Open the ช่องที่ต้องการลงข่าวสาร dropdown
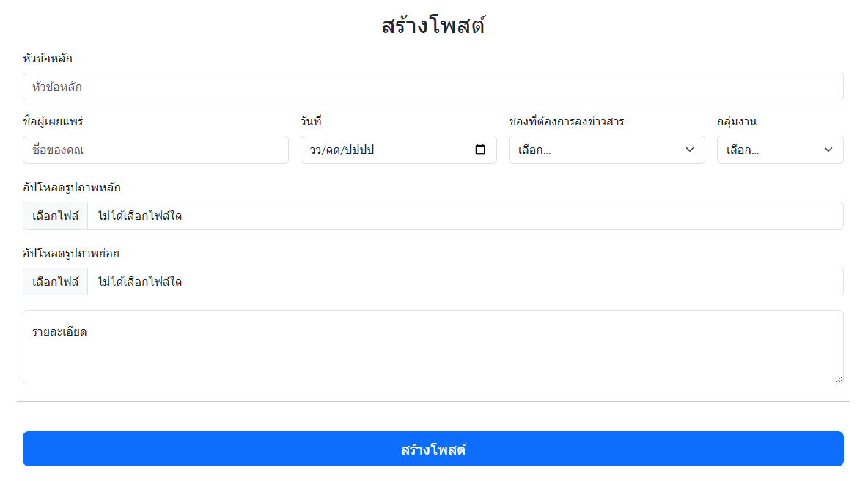This screenshot has width=868, height=481. point(606,150)
